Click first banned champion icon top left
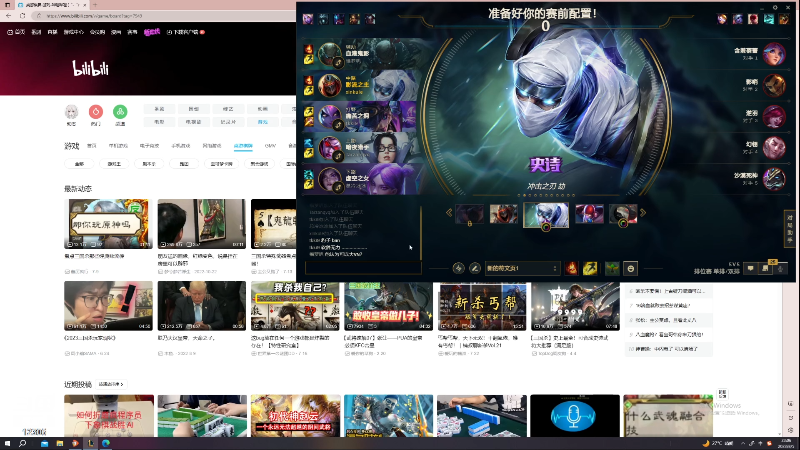 308,19
